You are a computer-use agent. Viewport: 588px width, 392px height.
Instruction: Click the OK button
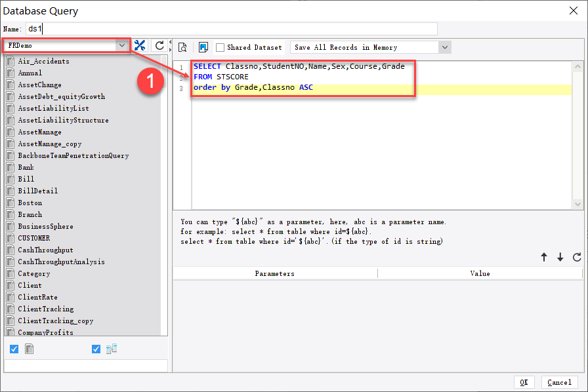524,382
